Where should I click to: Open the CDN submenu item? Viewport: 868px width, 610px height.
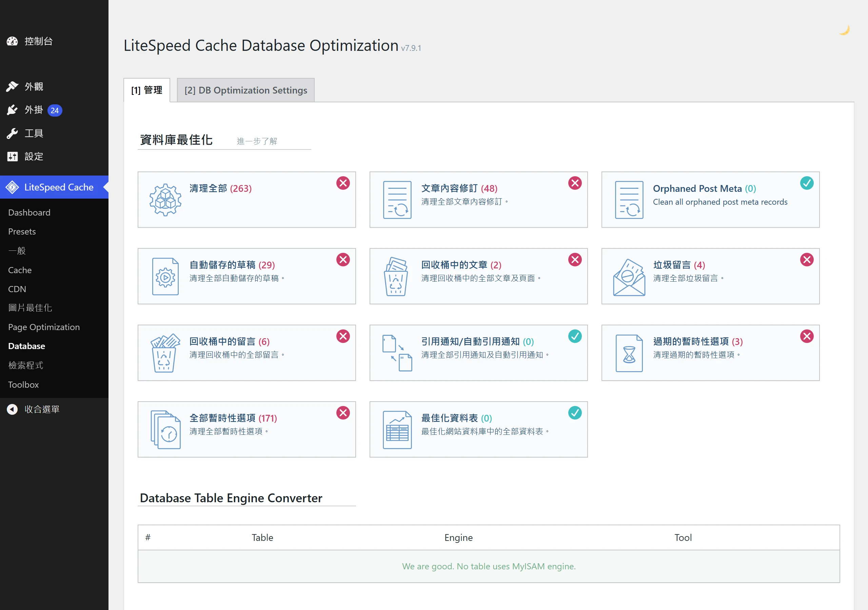17,289
